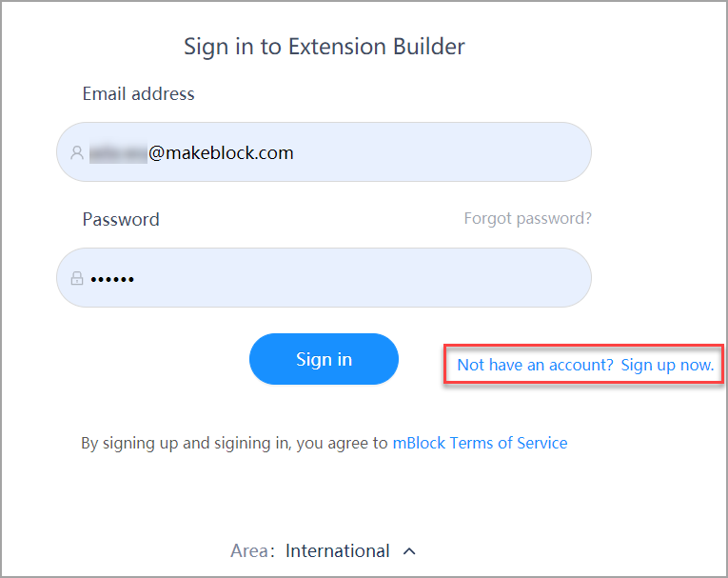Click the Password field label

(x=121, y=219)
